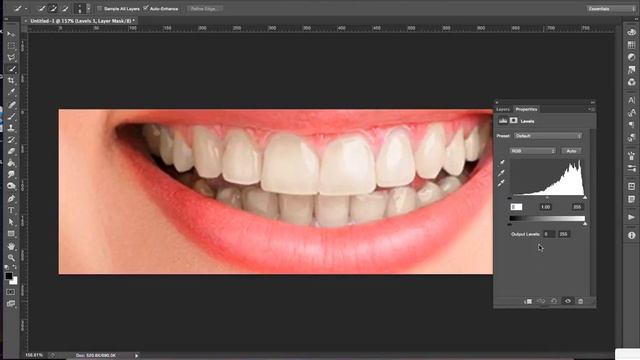The width and height of the screenshot is (640, 360).
Task: Click the white background color swatch
Action: [15, 281]
